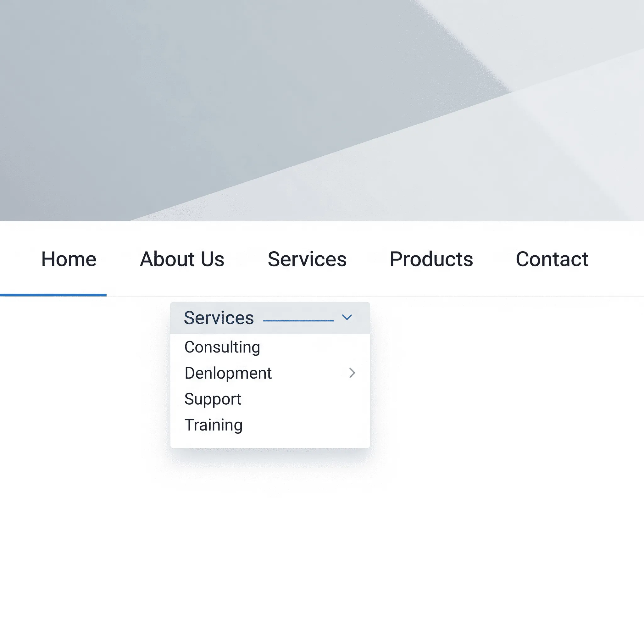Navigate to the Products section
This screenshot has width=644, height=644.
pos(431,259)
